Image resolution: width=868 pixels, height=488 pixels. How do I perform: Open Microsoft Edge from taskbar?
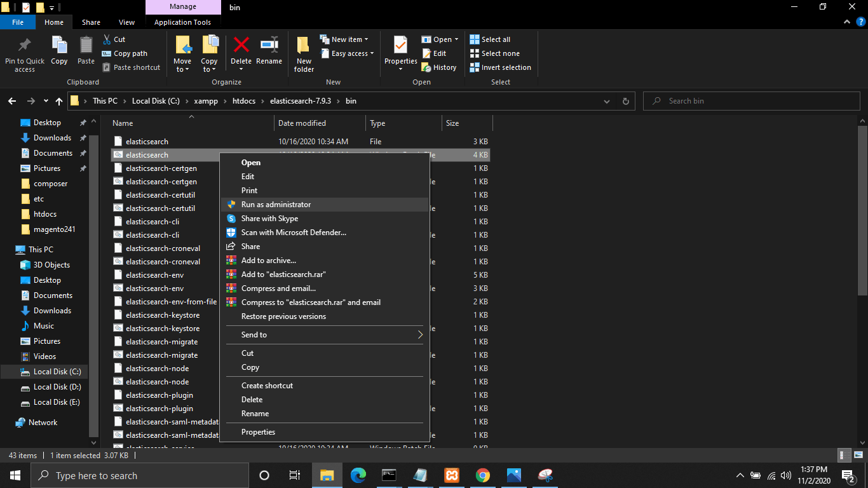358,475
